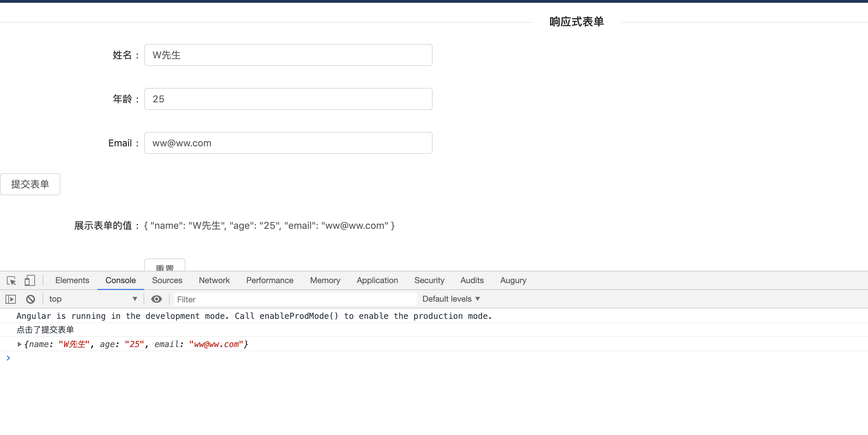Click the partially visible 重置 button
This screenshot has height=435, width=868.
tap(165, 266)
